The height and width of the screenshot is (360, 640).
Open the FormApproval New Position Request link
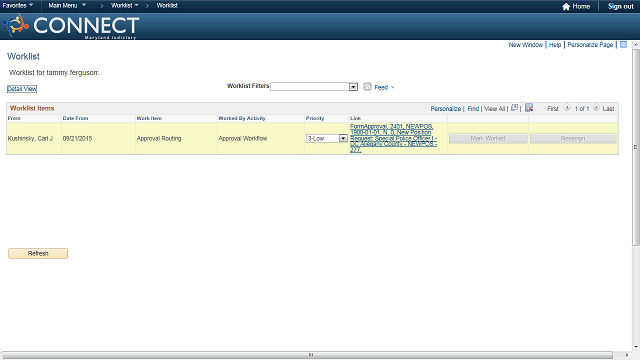pyautogui.click(x=393, y=138)
